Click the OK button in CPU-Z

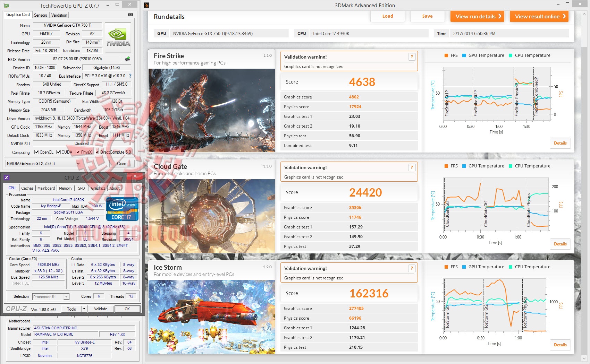127,309
